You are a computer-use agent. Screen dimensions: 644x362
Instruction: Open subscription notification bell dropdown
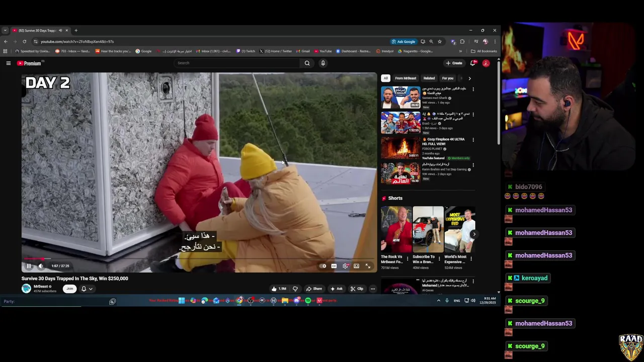[x=87, y=289]
